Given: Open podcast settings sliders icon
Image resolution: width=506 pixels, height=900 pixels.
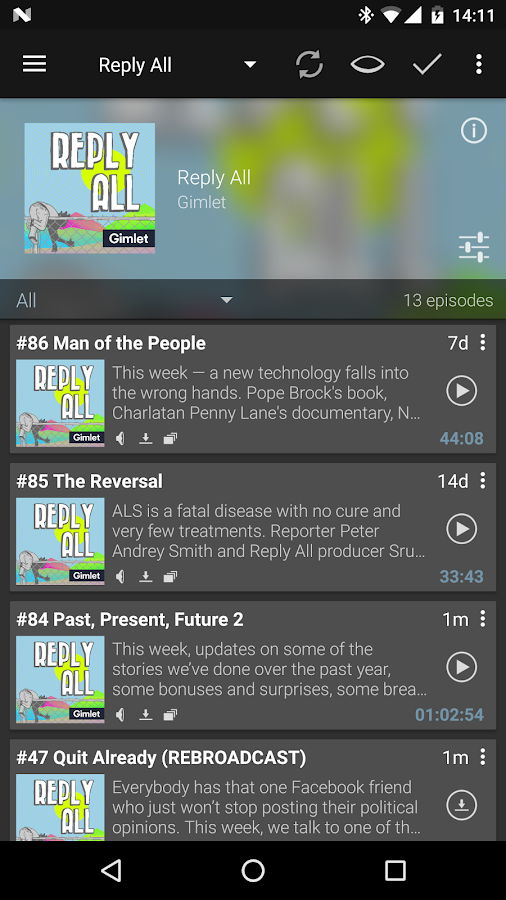Looking at the screenshot, I should point(474,247).
